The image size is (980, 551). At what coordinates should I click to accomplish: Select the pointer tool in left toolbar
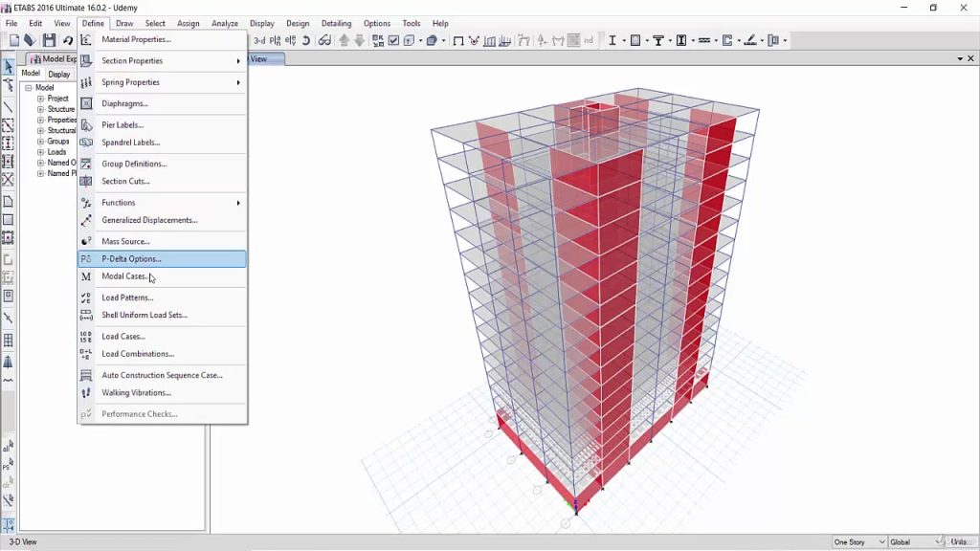pos(8,67)
